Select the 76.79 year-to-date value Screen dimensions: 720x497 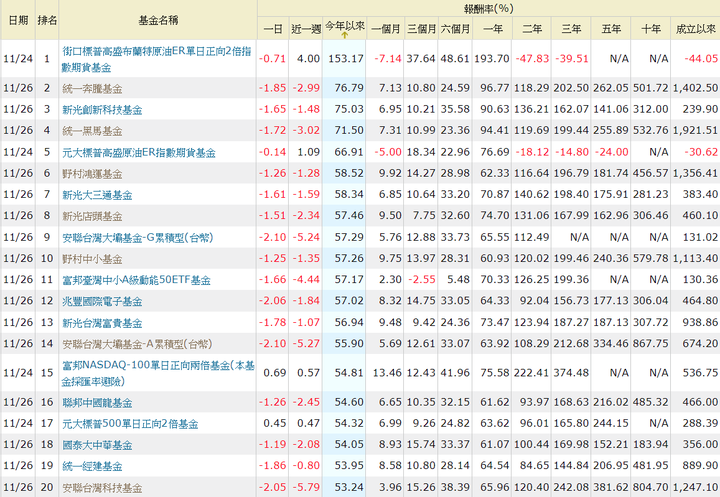click(349, 88)
